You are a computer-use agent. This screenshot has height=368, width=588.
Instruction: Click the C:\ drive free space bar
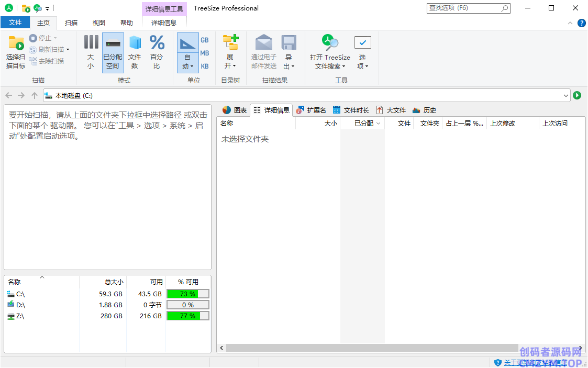(187, 294)
